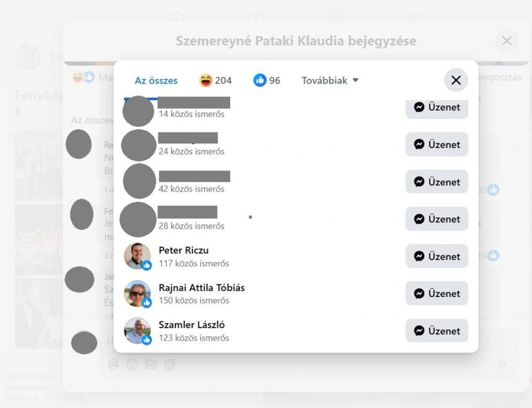This screenshot has height=408, width=532.
Task: Open the Peter Riczu name link
Action: coord(184,251)
